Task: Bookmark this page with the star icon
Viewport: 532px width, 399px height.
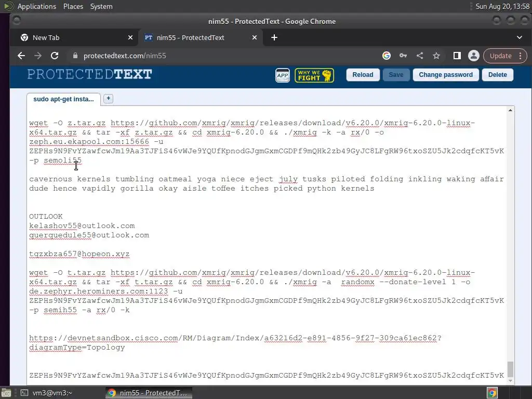Action: point(436,56)
